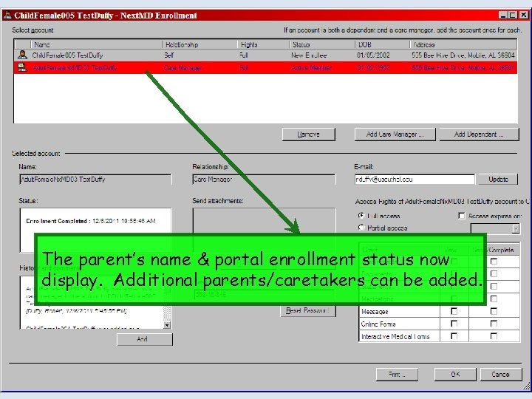Click the NextMD Enrollment title bar icon
The width and height of the screenshot is (532, 399).
[7, 16]
